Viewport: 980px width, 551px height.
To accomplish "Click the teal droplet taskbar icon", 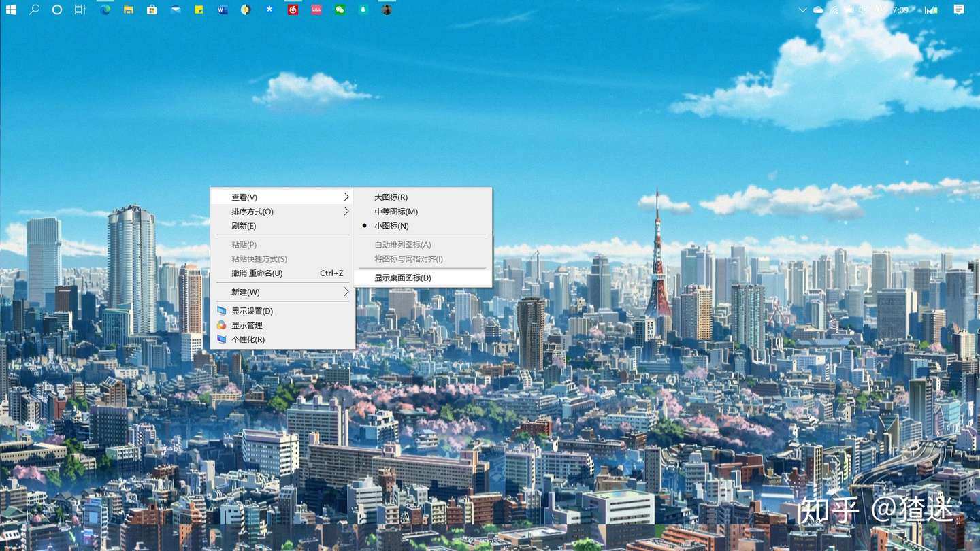I will coord(363,10).
